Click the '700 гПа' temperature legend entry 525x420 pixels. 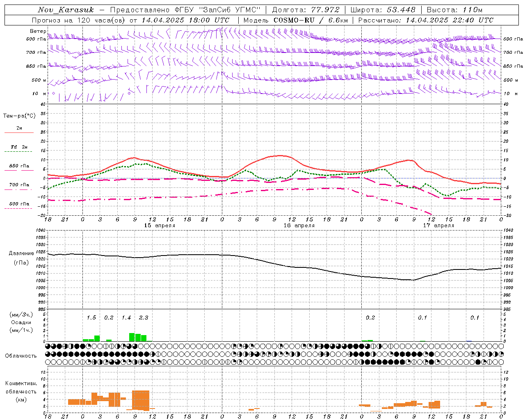[19, 185]
